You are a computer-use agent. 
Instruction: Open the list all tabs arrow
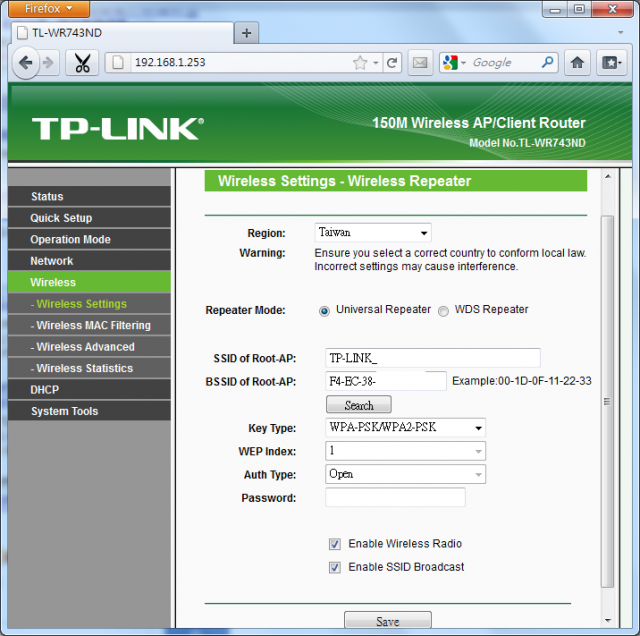click(621, 32)
